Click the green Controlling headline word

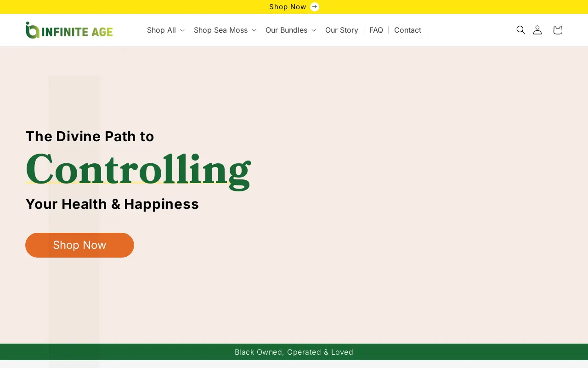click(138, 169)
